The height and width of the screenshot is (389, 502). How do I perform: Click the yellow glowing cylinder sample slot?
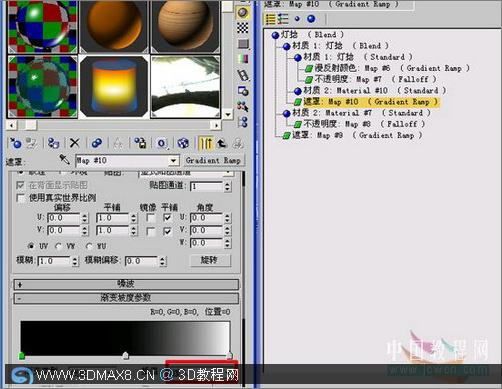pos(114,86)
